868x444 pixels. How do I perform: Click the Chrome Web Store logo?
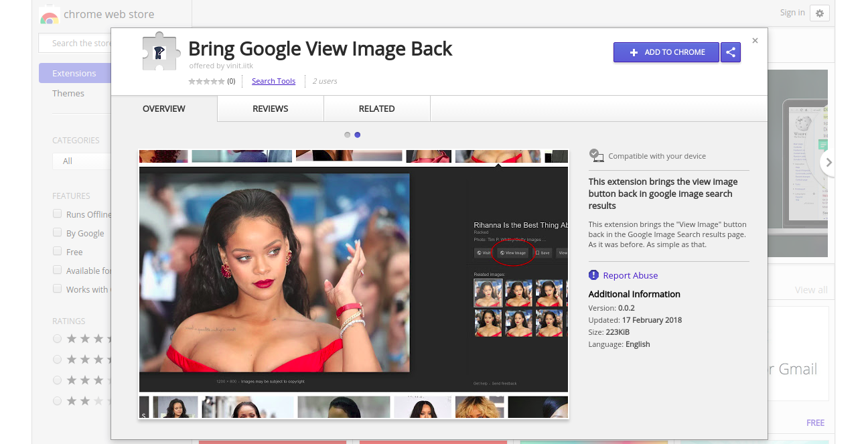coord(49,15)
